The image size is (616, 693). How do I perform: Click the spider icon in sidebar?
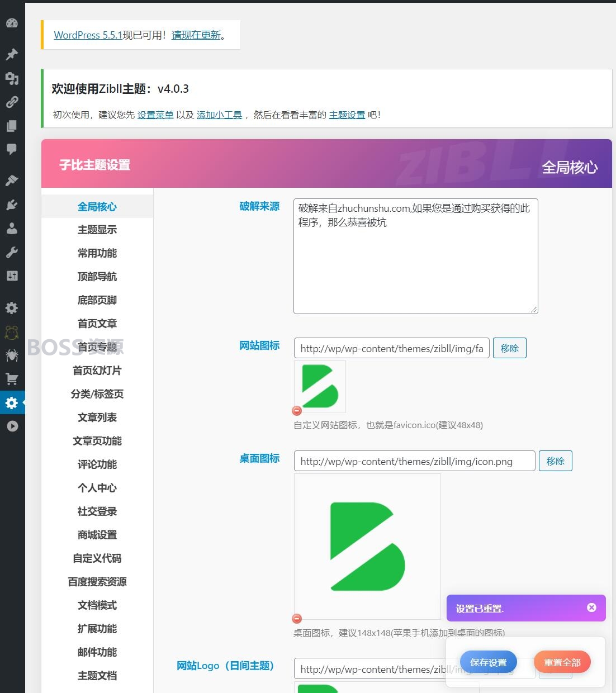tap(12, 355)
